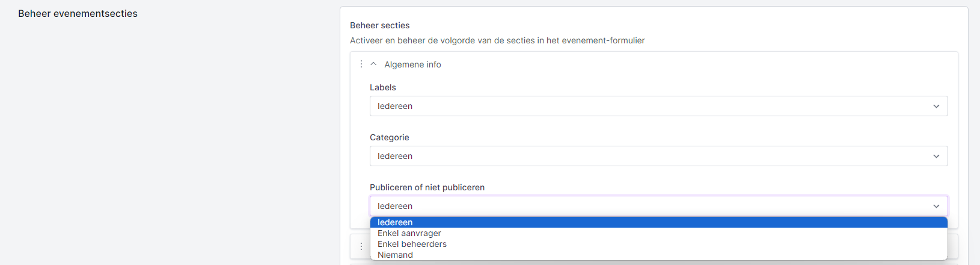This screenshot has width=980, height=265.
Task: Click the Beheer secties title
Action: (380, 25)
